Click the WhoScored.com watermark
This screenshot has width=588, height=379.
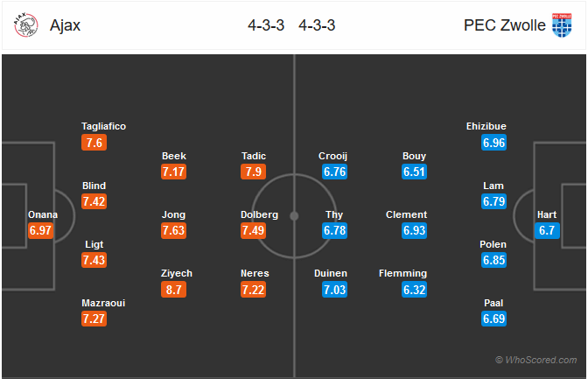pos(535,360)
